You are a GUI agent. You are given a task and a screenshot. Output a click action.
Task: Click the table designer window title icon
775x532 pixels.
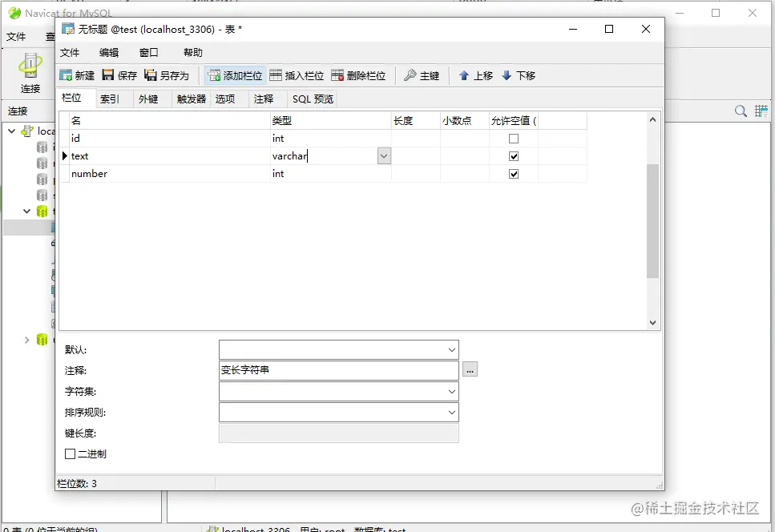point(67,29)
